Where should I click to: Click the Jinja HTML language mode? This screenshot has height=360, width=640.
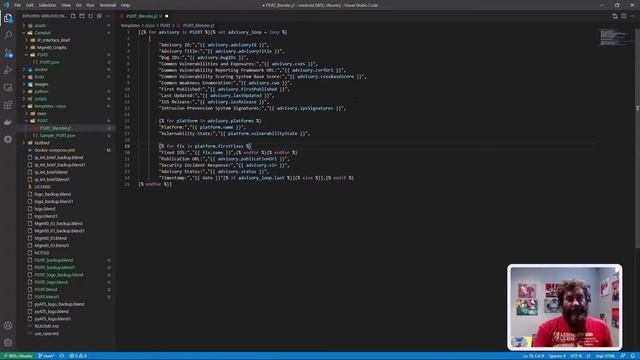click(605, 356)
